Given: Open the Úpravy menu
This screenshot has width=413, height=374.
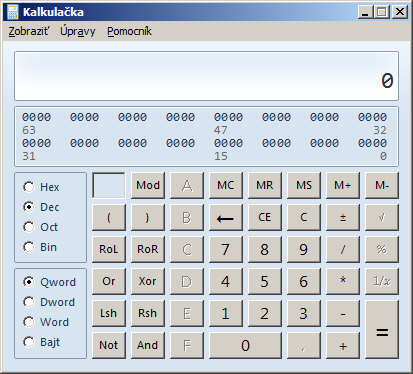Looking at the screenshot, I should (x=78, y=31).
